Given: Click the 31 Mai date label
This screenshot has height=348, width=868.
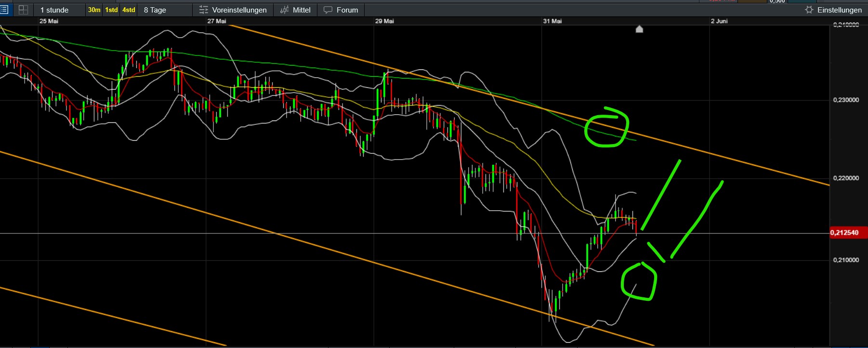Looking at the screenshot, I should (552, 21).
